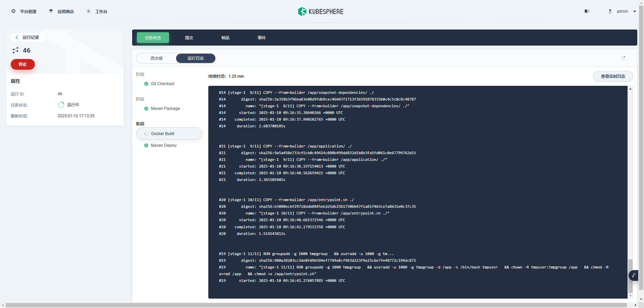The width and height of the screenshot is (644, 308).
Task: Click the floating hammer toolbox icon
Action: 633,275
